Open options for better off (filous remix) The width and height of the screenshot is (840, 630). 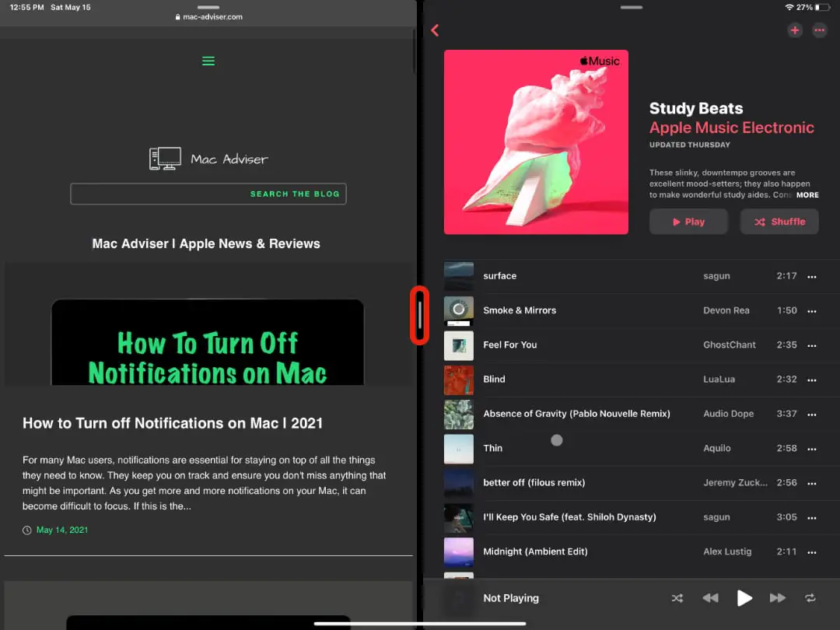pyautogui.click(x=812, y=483)
